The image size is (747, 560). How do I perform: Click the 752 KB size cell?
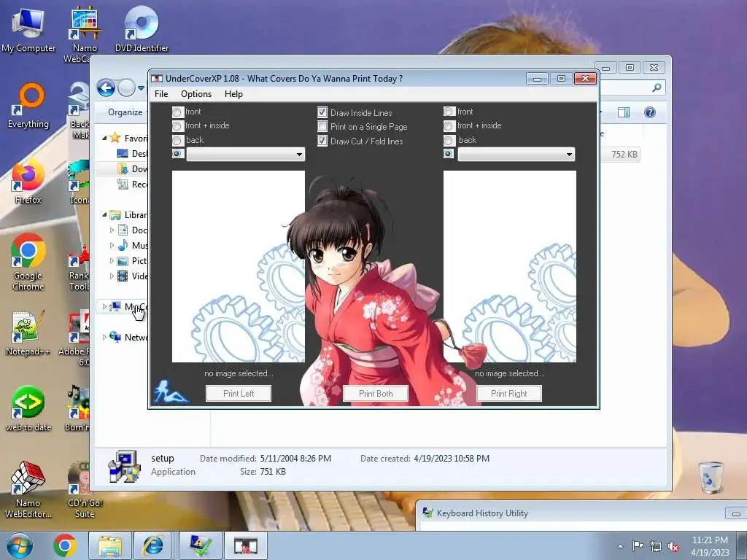(x=624, y=155)
